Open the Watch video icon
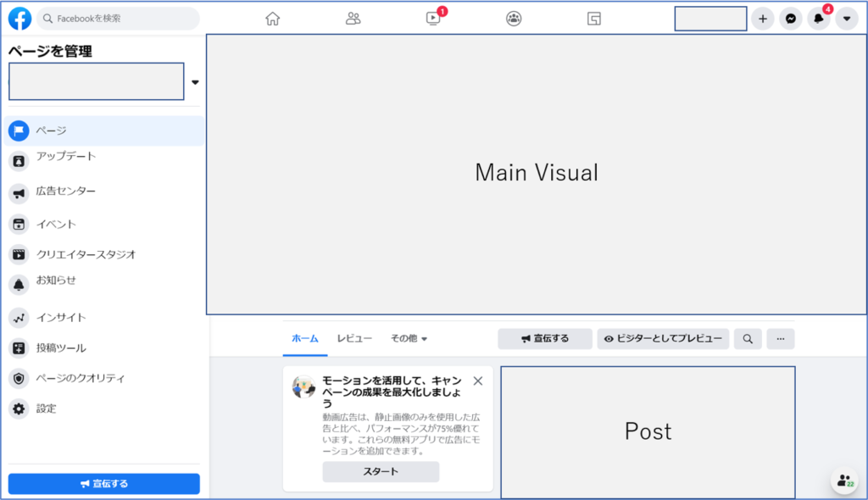868x500 pixels. coord(433,19)
